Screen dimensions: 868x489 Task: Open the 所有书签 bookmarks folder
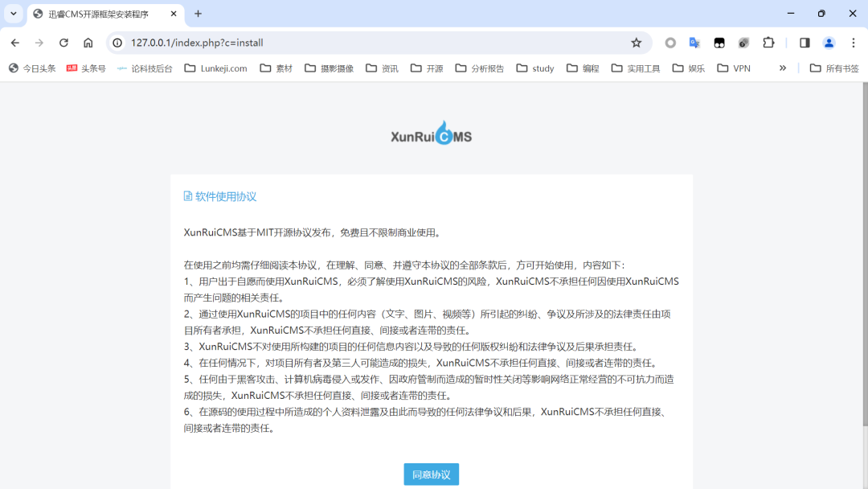pos(833,68)
